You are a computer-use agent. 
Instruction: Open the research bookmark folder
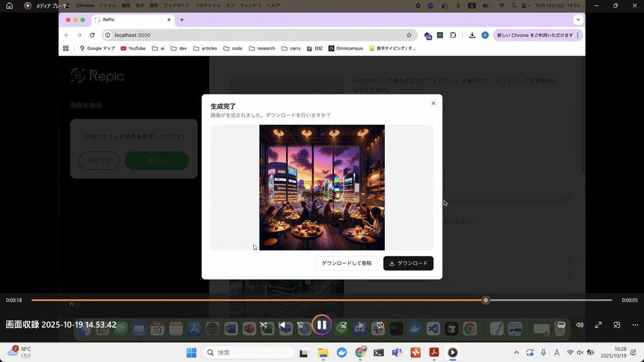pyautogui.click(x=262, y=48)
